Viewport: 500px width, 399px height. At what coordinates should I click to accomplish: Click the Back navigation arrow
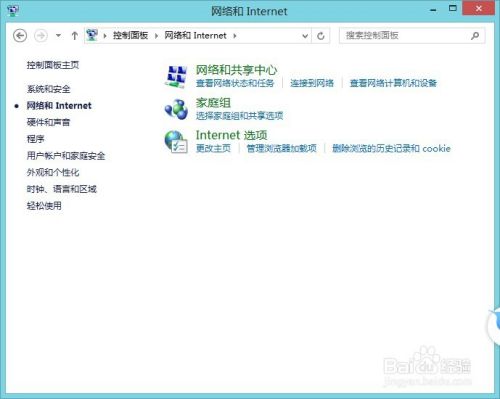[x=20, y=35]
